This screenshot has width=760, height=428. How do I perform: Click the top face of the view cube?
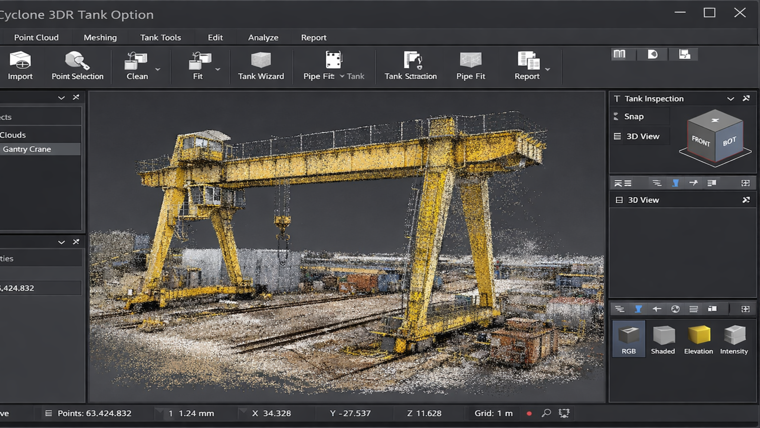coord(715,120)
